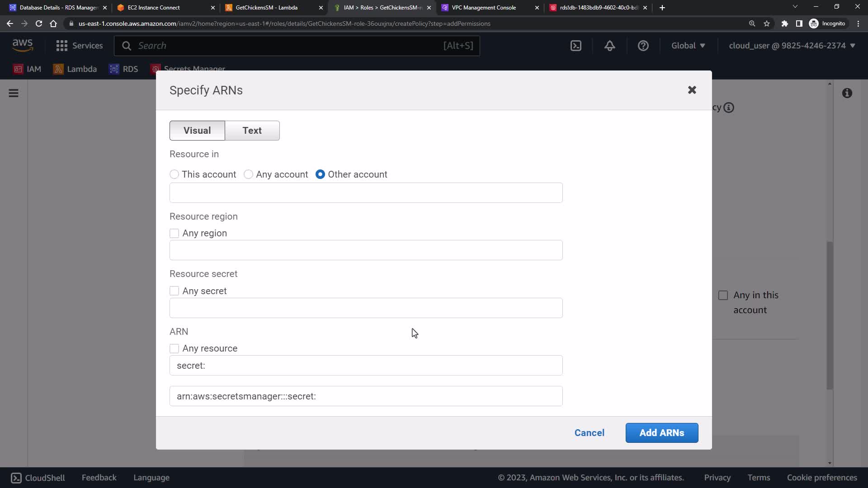Close the Specify ARNs dialog
Image resolution: width=868 pixels, height=488 pixels.
click(x=692, y=90)
